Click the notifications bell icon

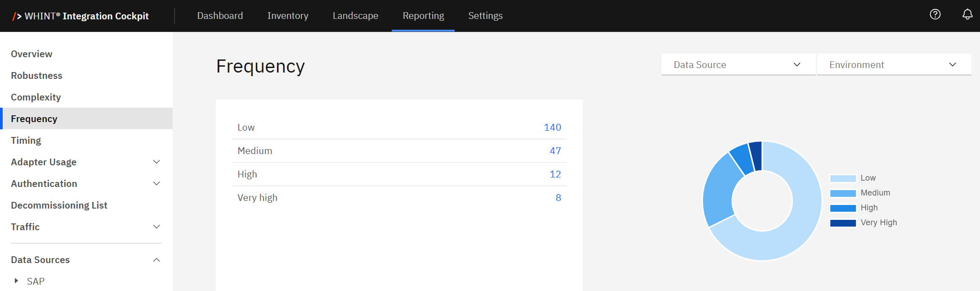[x=967, y=15]
